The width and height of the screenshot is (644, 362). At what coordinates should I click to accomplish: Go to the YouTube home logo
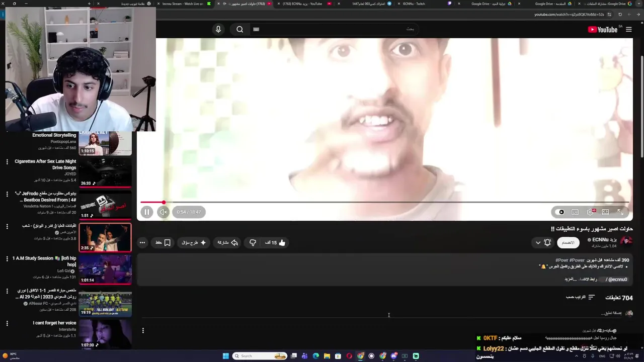(x=603, y=29)
